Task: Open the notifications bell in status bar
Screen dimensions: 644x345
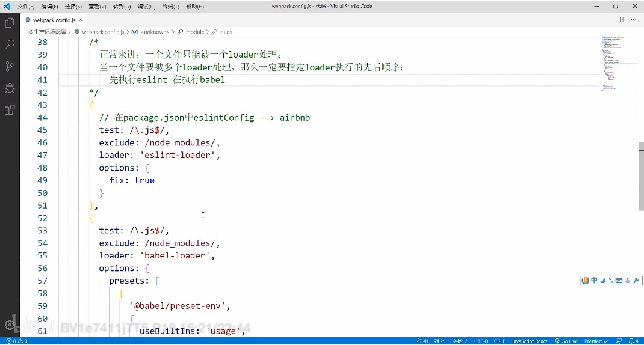Action: coord(633,341)
